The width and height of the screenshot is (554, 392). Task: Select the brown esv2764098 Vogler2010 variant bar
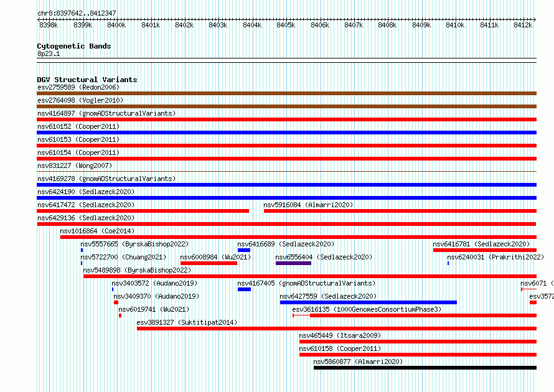point(286,106)
